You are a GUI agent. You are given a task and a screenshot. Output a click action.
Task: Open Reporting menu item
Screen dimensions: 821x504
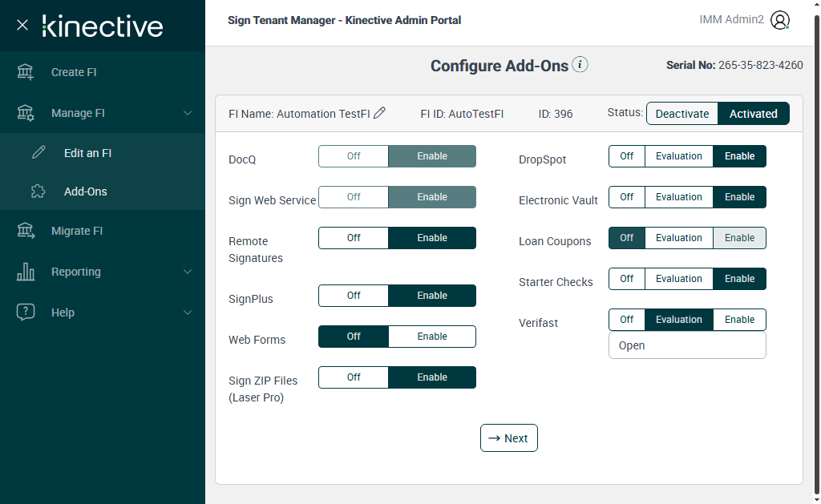point(103,272)
